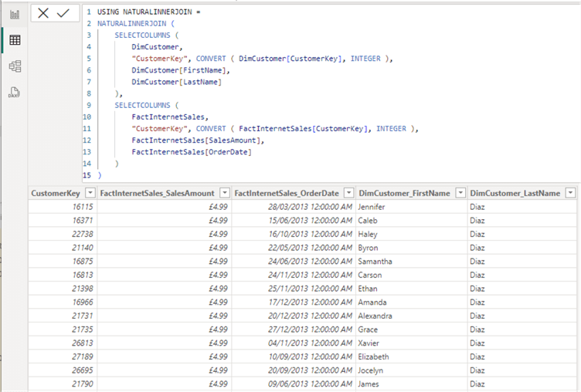Screen dimensions: 581x392
Task: Select the first name cell Jocelyn
Action: click(411, 370)
